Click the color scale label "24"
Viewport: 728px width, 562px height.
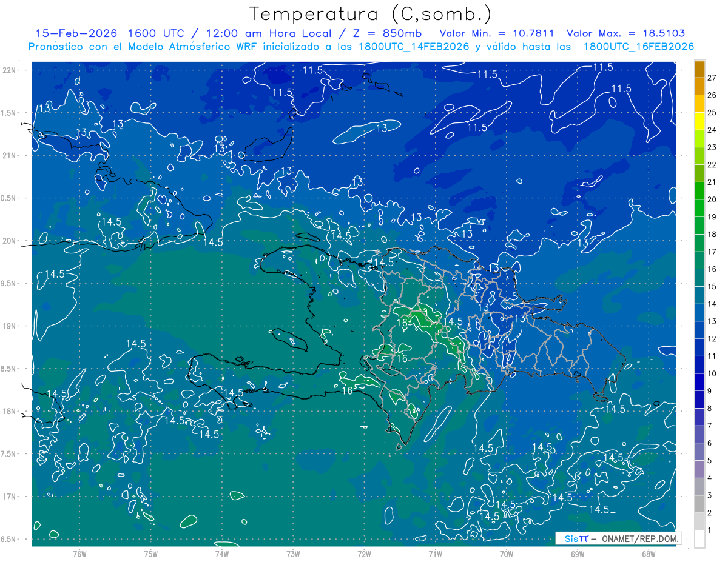click(x=712, y=130)
